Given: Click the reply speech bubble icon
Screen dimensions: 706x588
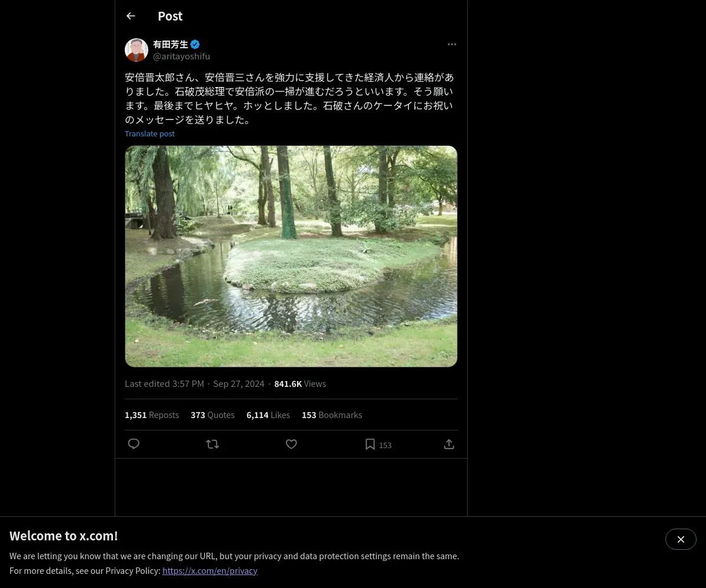Looking at the screenshot, I should (x=134, y=444).
